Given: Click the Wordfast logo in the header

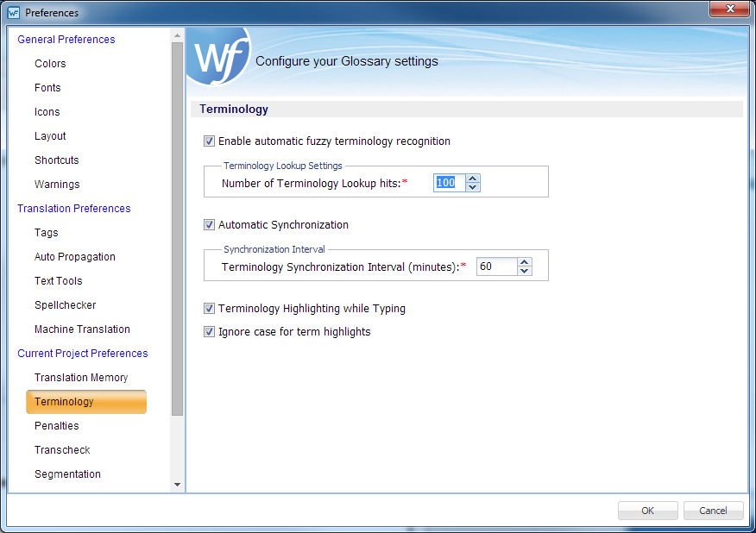Looking at the screenshot, I should pyautogui.click(x=216, y=58).
